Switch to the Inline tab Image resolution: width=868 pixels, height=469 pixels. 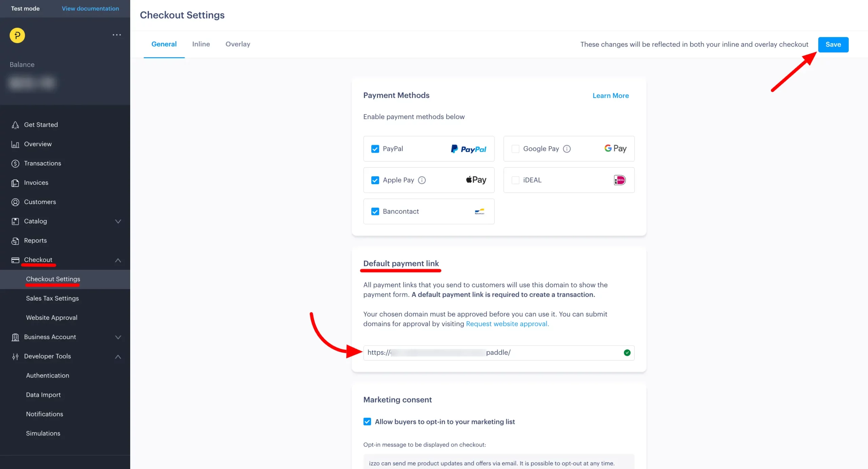pos(201,44)
